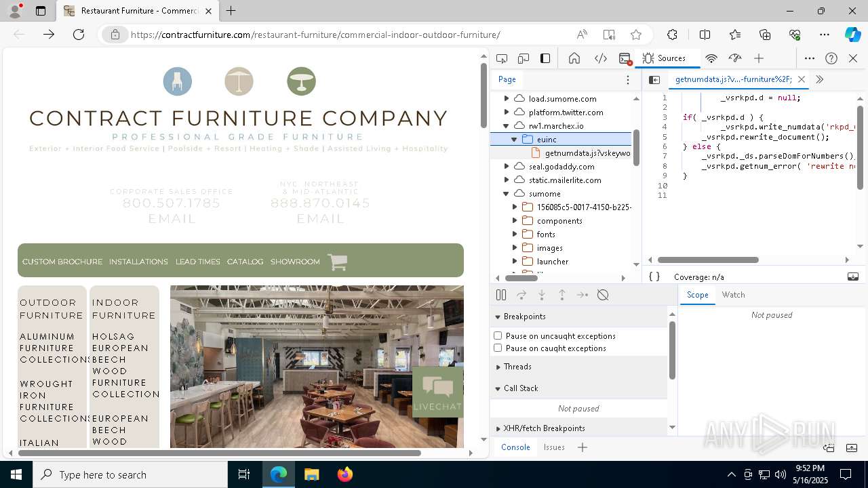Open the DevTools Welcome home icon

574,58
